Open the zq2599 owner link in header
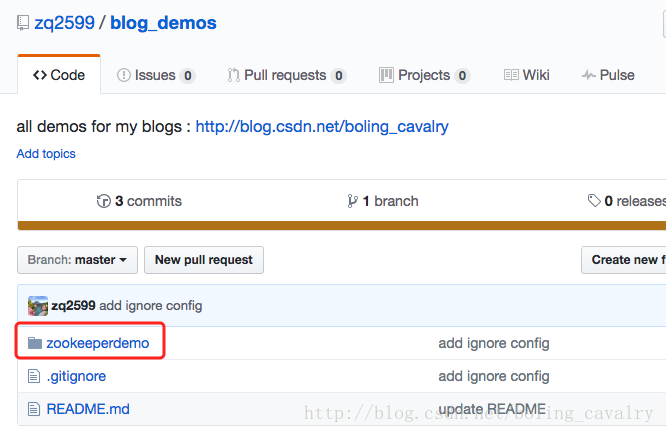666x433 pixels. click(64, 22)
